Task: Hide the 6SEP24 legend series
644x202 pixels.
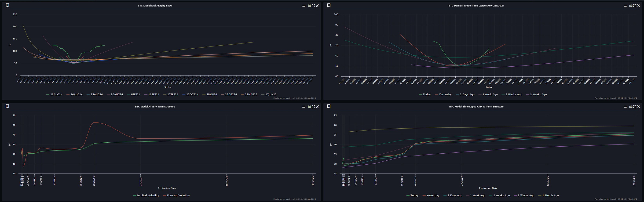Action: [134, 95]
